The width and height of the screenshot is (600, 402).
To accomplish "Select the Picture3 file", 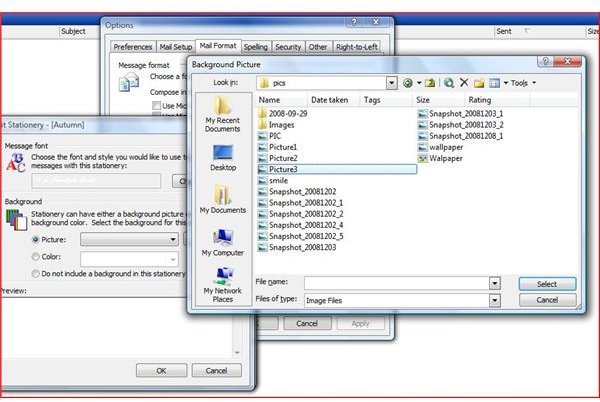I will tap(337, 169).
